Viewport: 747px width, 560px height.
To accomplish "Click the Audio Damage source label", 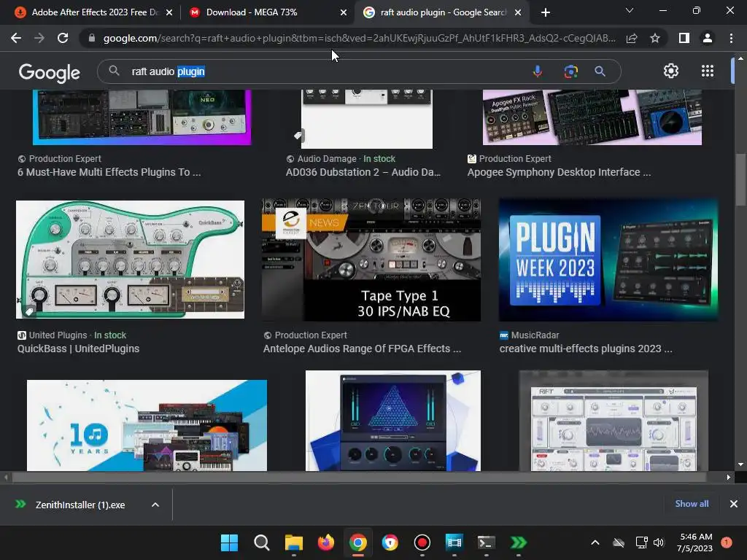I will (x=327, y=158).
